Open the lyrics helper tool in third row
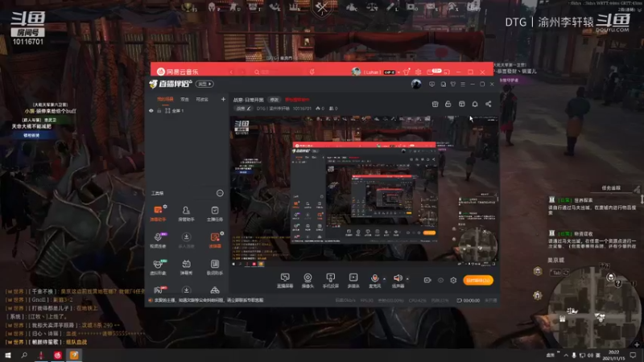The width and height of the screenshot is (644, 362). [x=215, y=267]
